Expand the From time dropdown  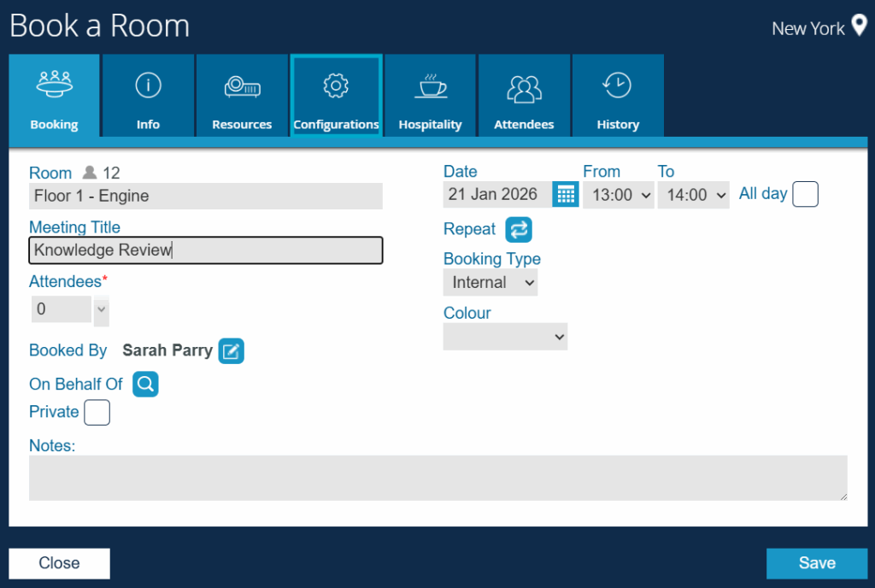(618, 195)
